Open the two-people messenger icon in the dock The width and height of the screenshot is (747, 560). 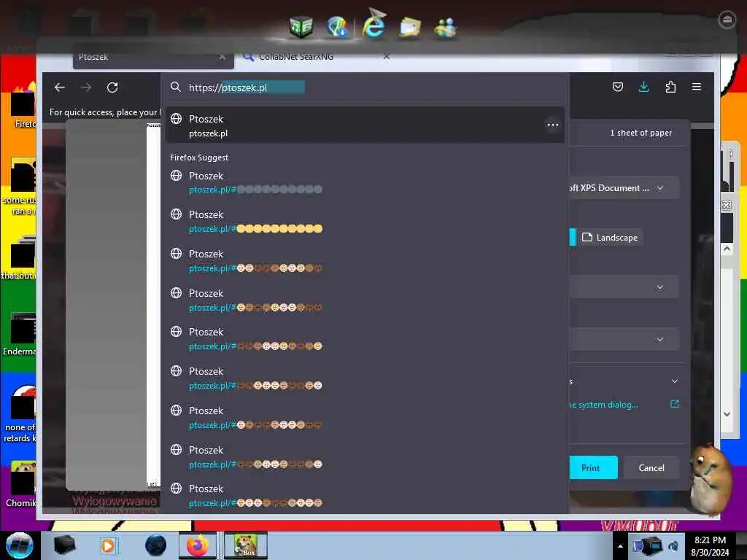pos(446,27)
